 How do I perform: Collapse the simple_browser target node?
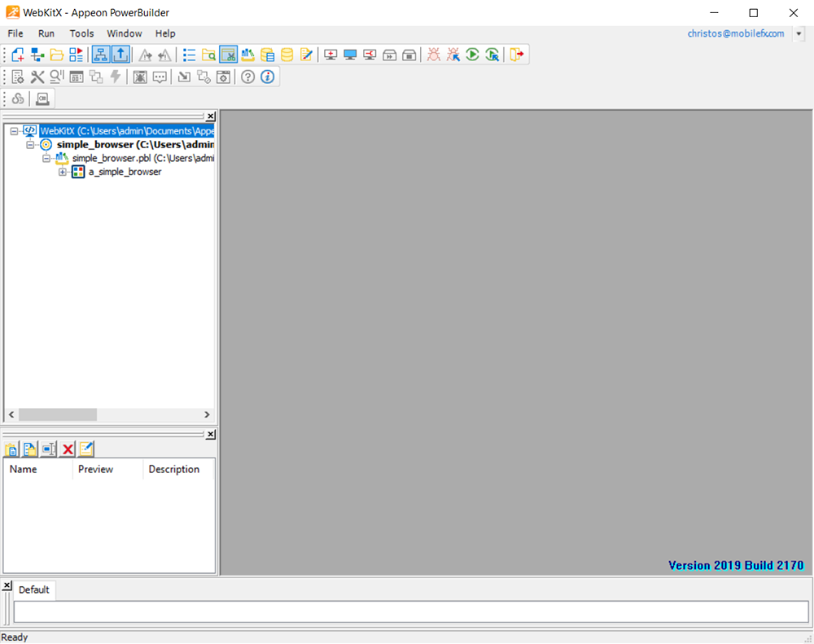point(30,144)
